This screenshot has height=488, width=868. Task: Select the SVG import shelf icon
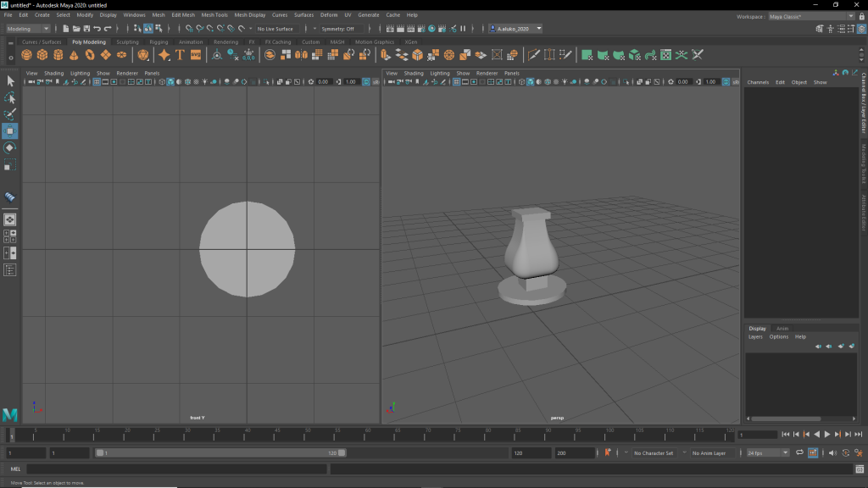click(x=196, y=55)
